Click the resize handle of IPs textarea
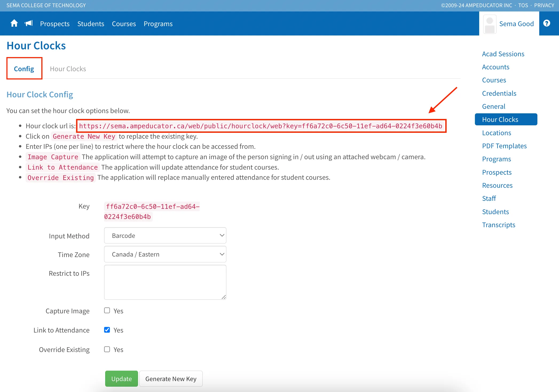 coord(224,297)
